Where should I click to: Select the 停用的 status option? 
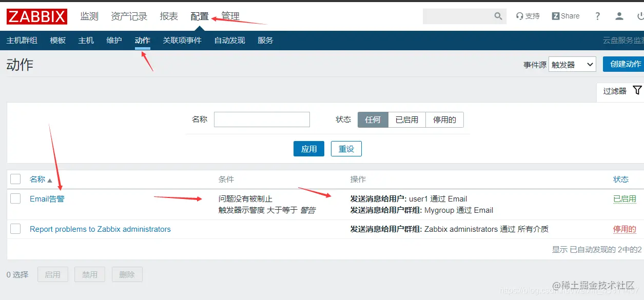444,119
